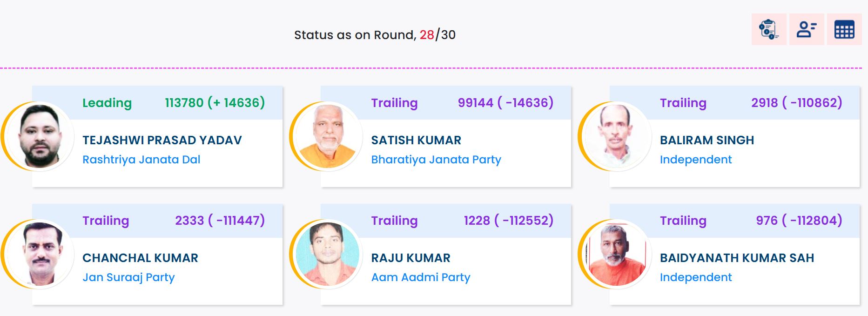This screenshot has width=868, height=316.
Task: Click the Leading status with 113780 votes
Action: 107,103
